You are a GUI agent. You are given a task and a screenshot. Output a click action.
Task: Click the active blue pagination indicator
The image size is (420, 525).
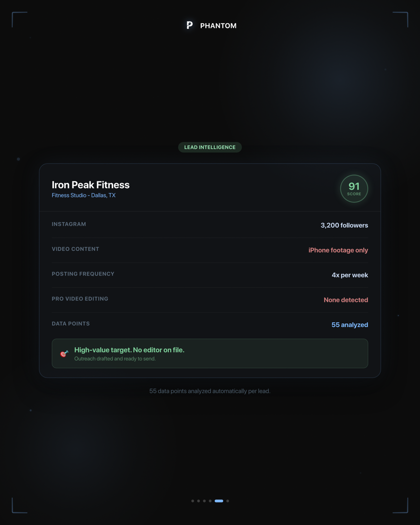pos(219,501)
